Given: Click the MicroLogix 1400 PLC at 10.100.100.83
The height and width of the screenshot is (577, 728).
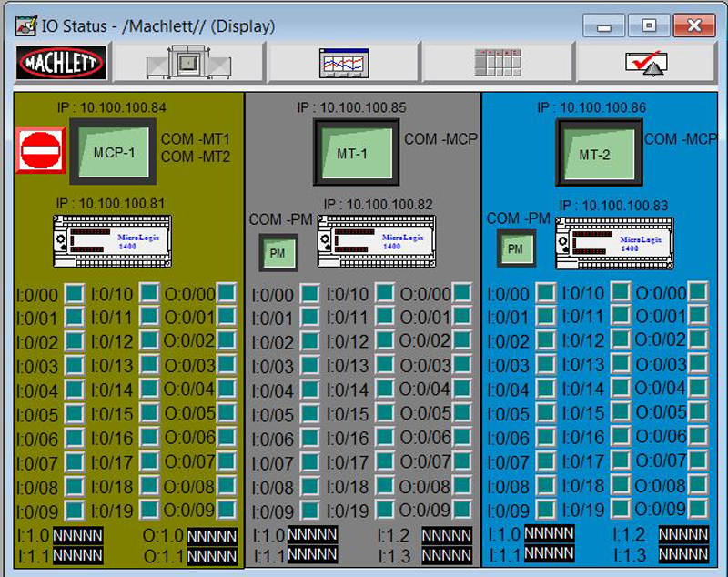Looking at the screenshot, I should [x=614, y=243].
